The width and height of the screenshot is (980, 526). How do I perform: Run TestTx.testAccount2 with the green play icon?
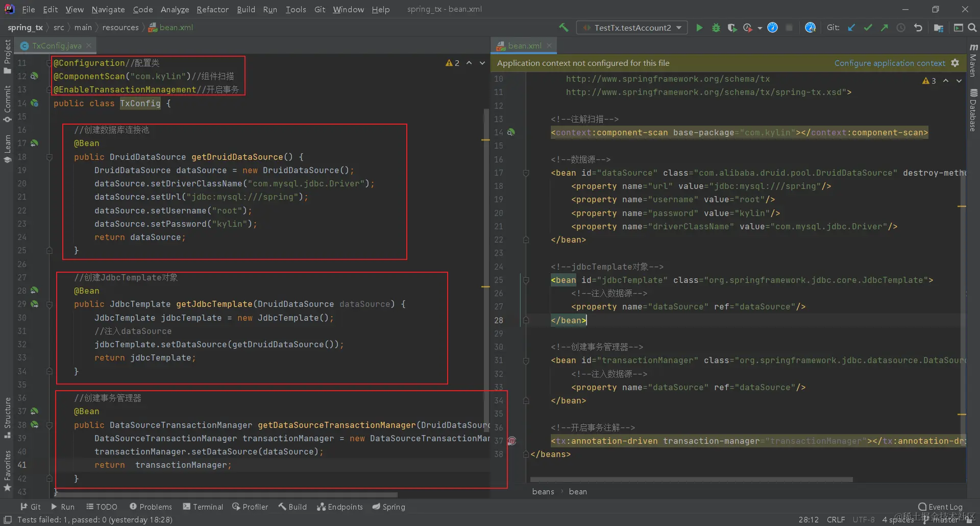(x=699, y=28)
